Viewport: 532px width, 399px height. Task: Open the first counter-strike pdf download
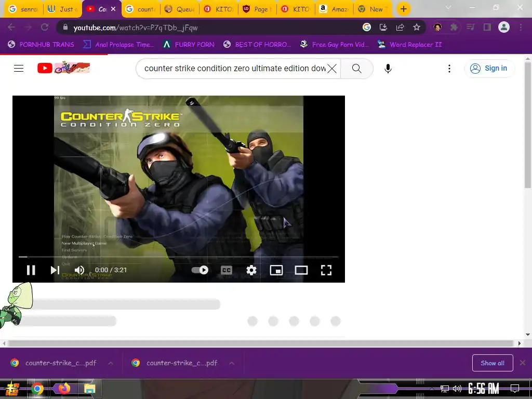coord(54,363)
